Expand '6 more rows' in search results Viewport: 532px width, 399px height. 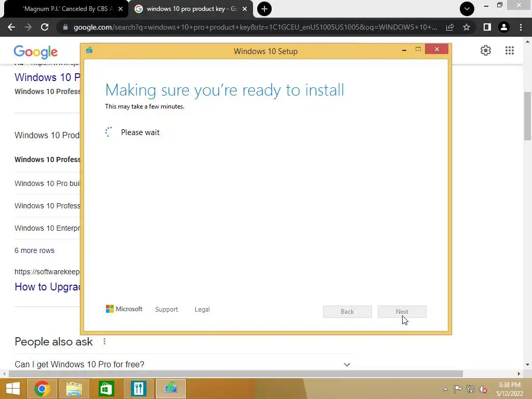tap(34, 250)
